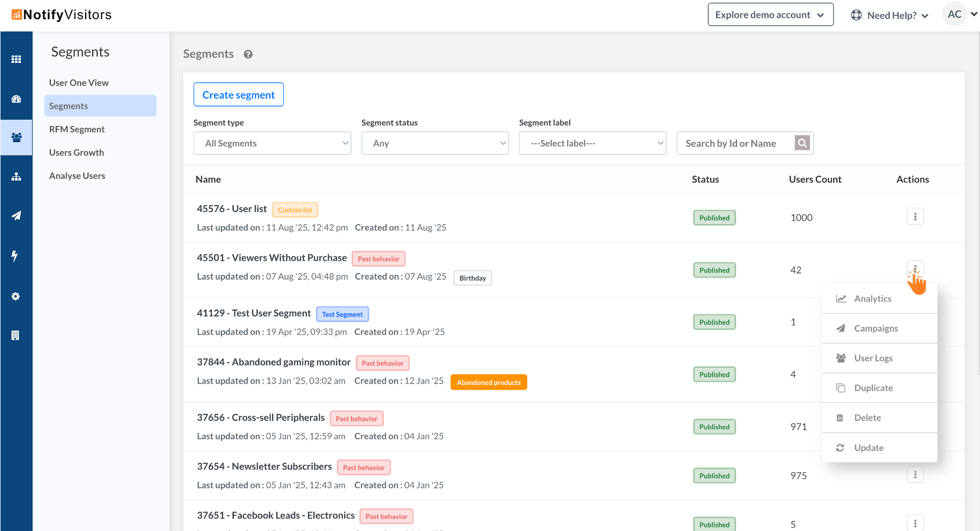Viewport: 980px width, 531px height.
Task: Click the Create segment button
Action: click(239, 95)
